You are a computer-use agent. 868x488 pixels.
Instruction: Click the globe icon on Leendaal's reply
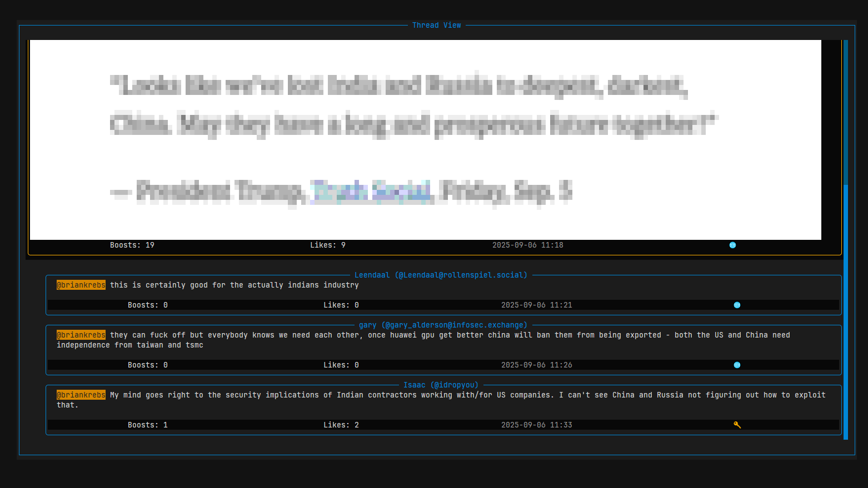(x=737, y=304)
